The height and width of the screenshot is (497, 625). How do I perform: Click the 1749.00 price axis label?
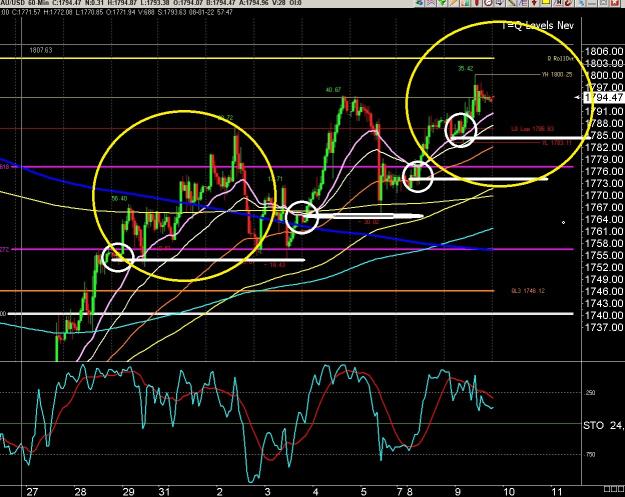604,279
